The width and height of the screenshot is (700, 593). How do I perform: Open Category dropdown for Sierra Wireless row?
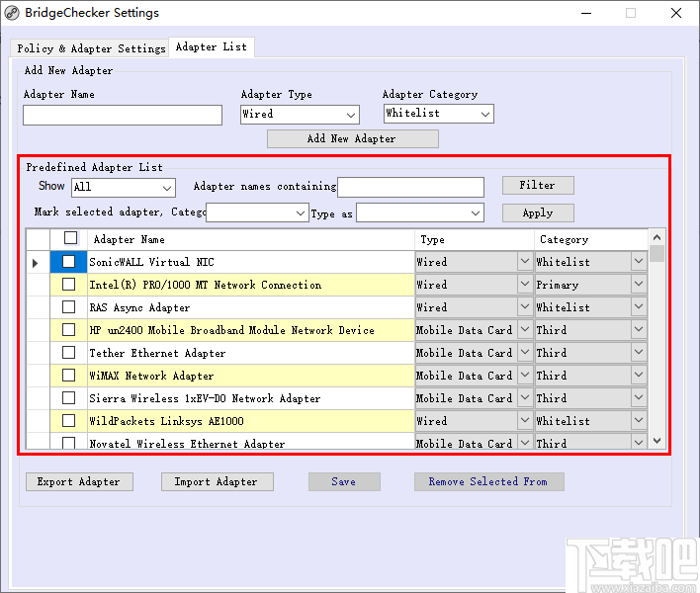coord(639,398)
